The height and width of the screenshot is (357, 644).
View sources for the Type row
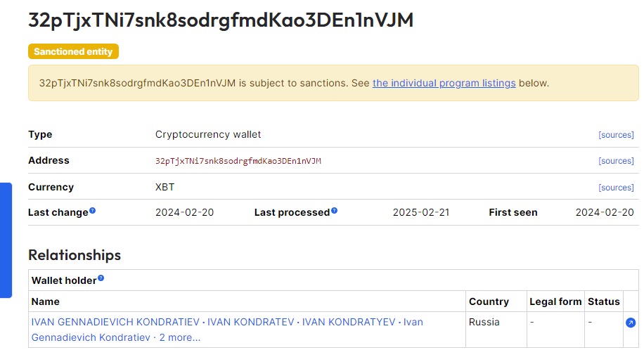click(x=616, y=135)
